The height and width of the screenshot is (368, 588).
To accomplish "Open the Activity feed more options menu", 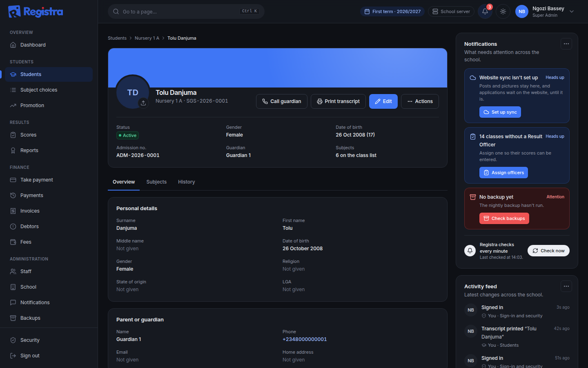I will [566, 286].
